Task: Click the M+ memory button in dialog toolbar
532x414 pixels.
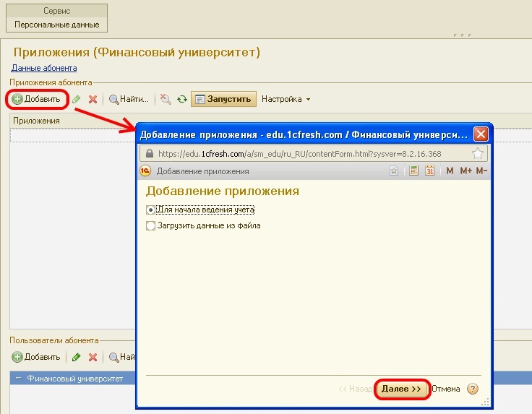Action: click(465, 171)
